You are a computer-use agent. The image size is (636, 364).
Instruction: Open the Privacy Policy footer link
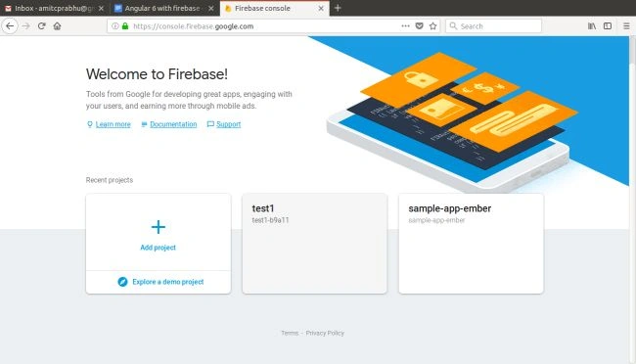click(x=325, y=333)
